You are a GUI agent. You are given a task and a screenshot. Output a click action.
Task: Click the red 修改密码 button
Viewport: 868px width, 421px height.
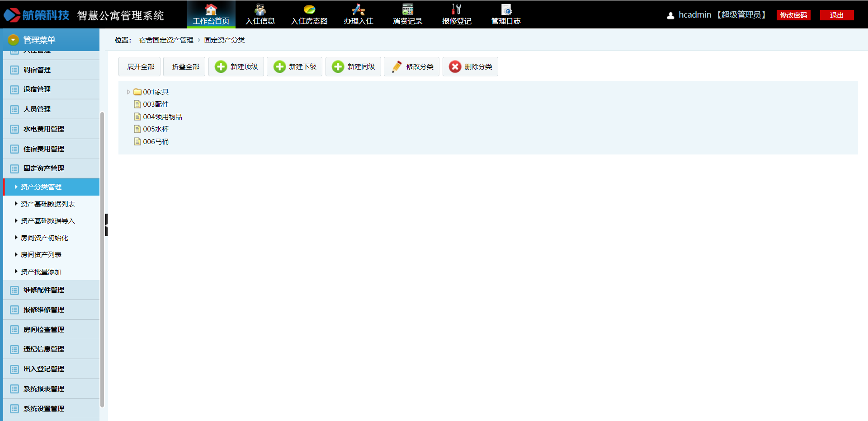point(793,15)
